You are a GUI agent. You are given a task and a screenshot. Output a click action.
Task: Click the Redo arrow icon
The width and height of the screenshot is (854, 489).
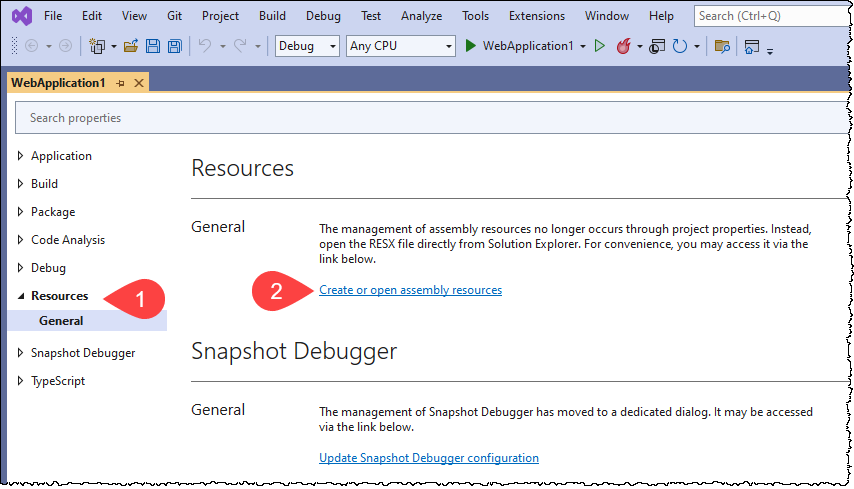coord(240,46)
